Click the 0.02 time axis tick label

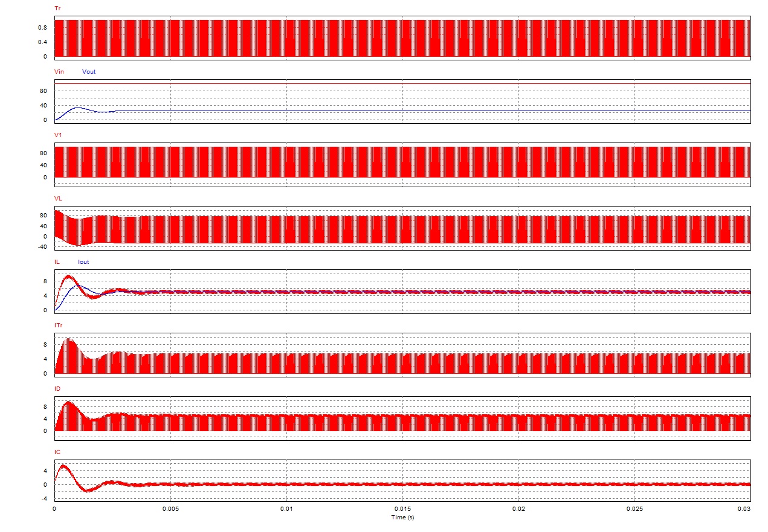click(519, 510)
